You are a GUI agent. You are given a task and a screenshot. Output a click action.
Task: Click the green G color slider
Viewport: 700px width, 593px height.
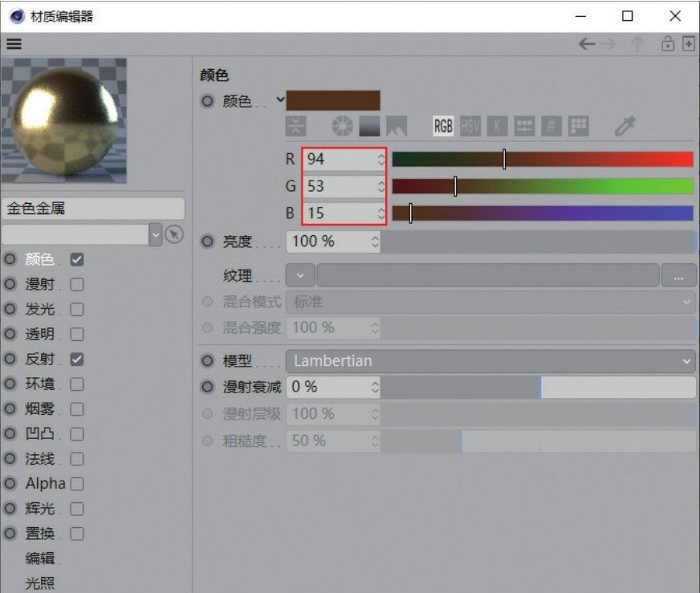pos(543,186)
